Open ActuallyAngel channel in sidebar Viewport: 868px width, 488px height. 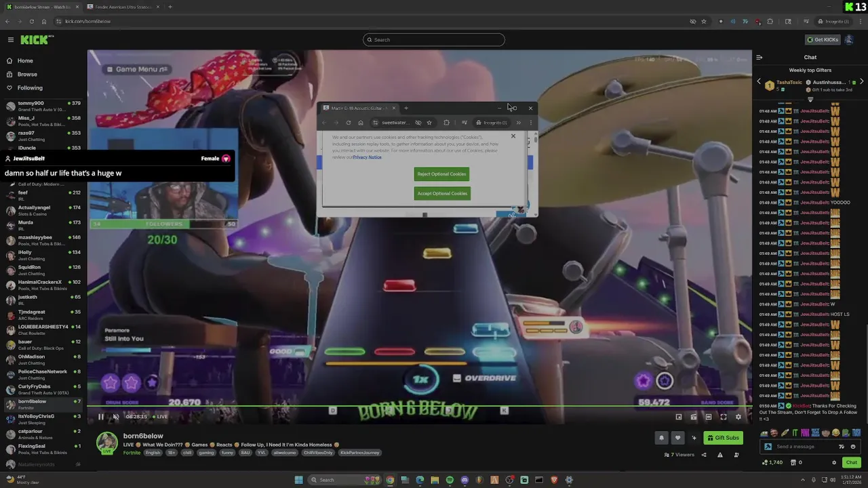coord(41,210)
